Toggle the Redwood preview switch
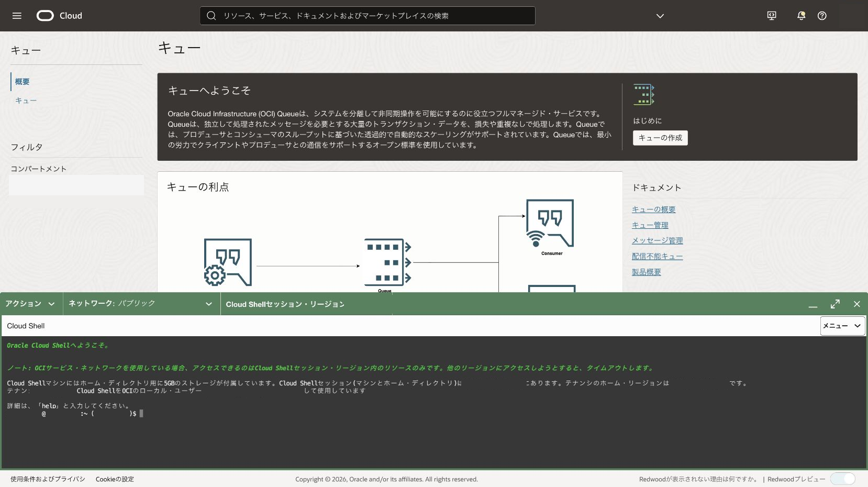 pyautogui.click(x=843, y=479)
